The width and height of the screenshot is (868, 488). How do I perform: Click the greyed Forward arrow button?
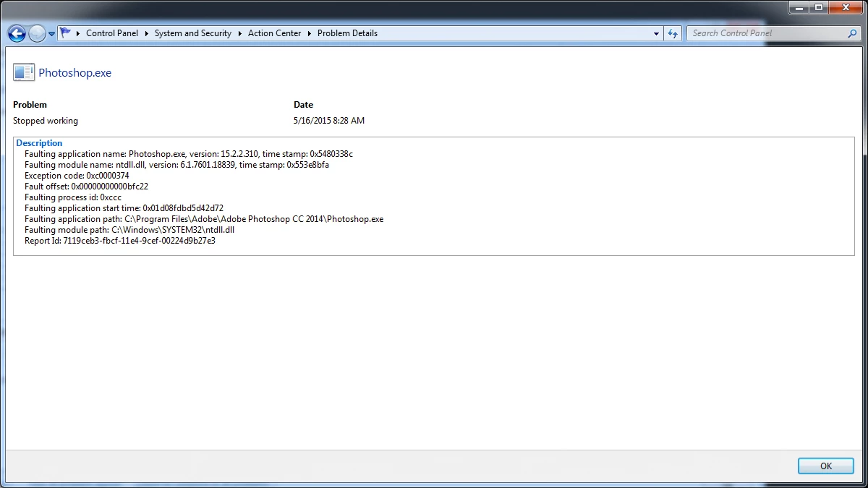click(x=37, y=33)
